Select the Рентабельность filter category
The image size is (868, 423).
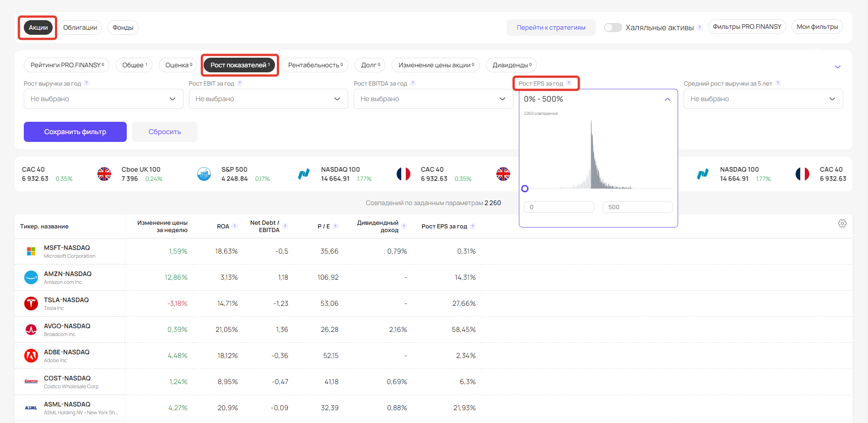click(315, 65)
